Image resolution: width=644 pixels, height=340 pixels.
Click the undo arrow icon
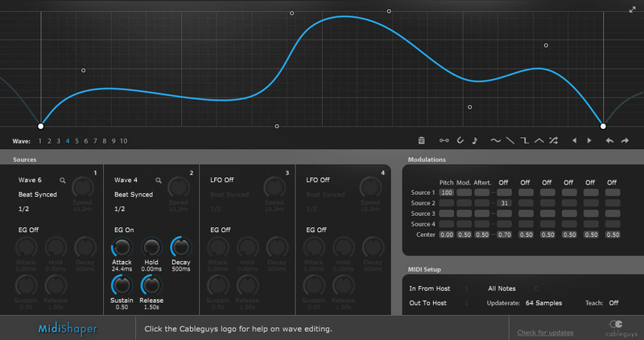[609, 140]
